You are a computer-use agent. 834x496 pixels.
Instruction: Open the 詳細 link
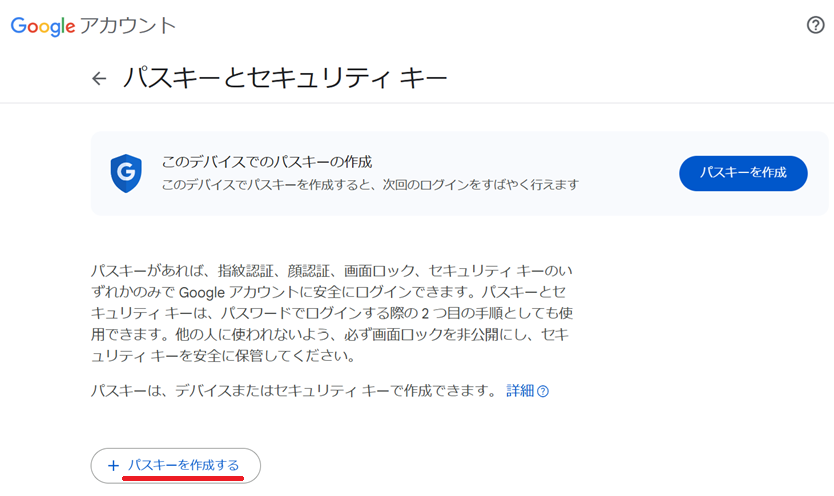pos(520,391)
